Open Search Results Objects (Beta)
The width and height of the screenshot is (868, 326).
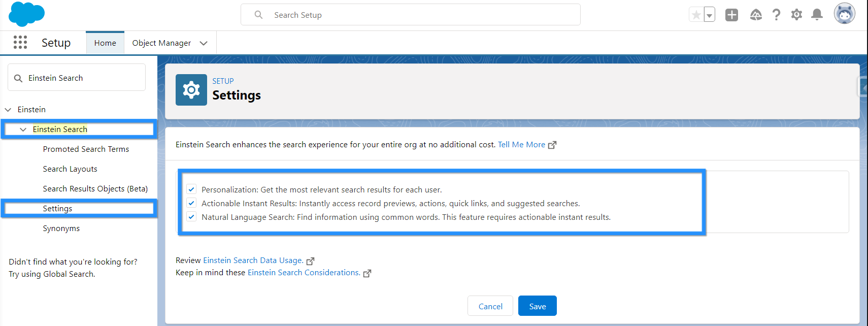[95, 188]
